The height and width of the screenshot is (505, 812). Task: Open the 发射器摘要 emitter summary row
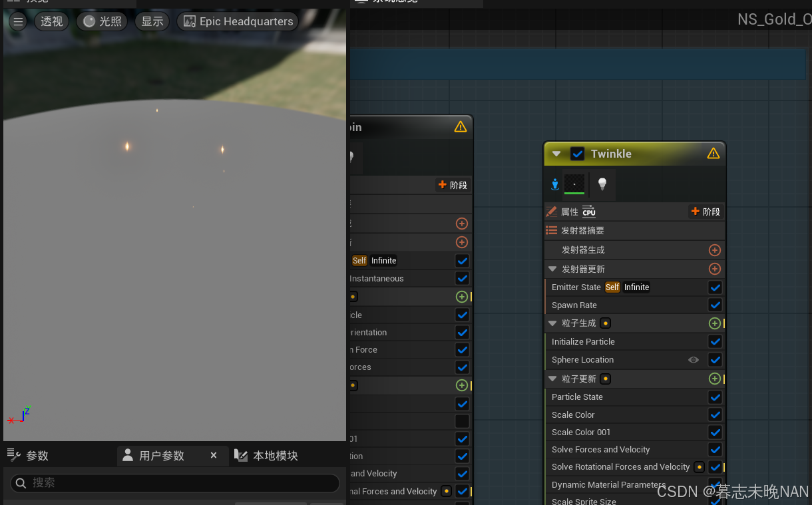click(x=634, y=230)
